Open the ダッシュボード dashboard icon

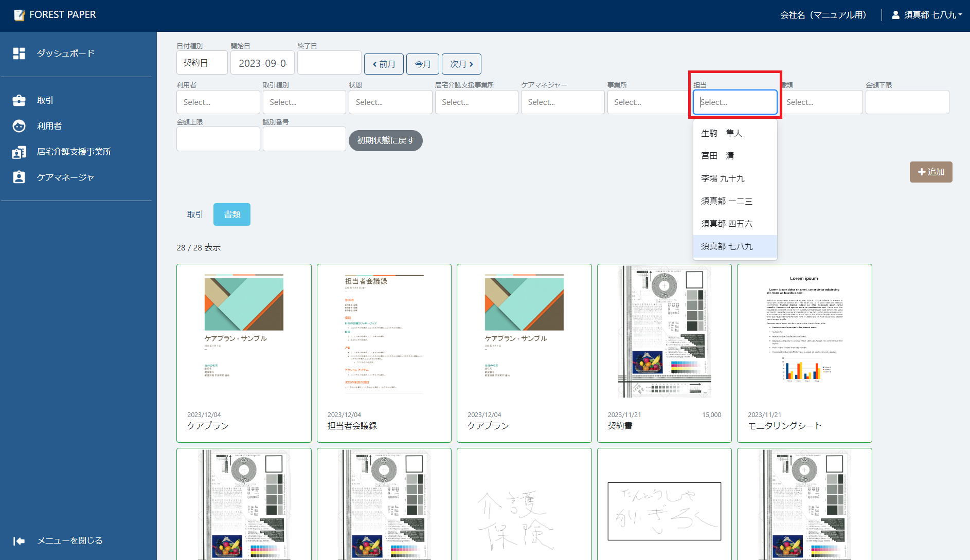tap(19, 53)
